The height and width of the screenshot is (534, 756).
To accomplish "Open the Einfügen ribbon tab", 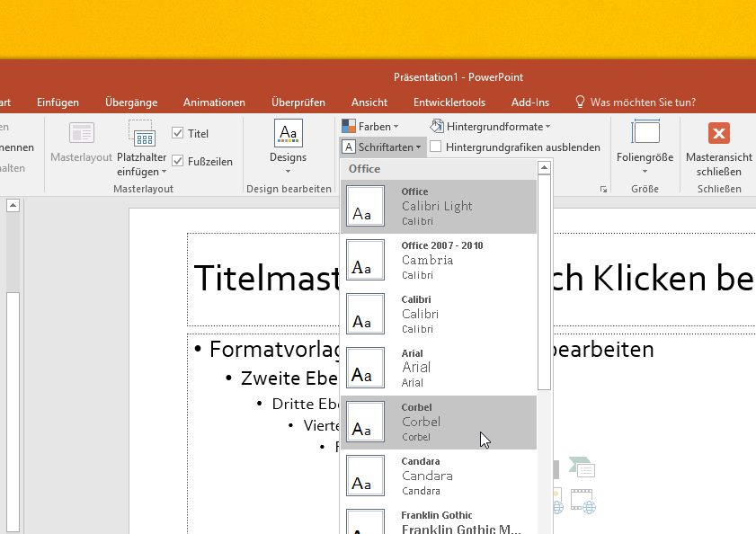I will pyautogui.click(x=58, y=102).
